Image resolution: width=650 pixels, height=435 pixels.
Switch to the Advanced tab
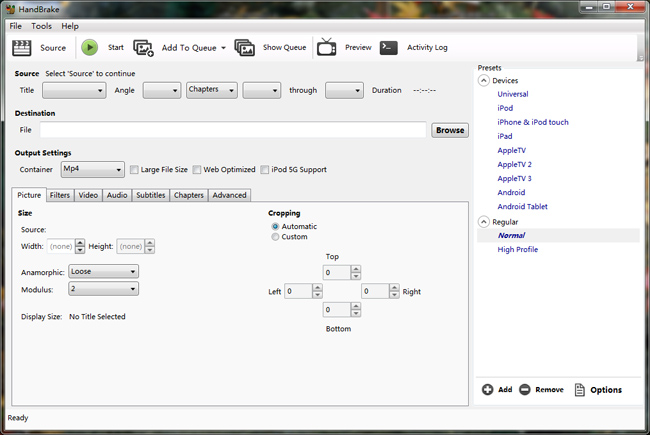[x=229, y=195]
